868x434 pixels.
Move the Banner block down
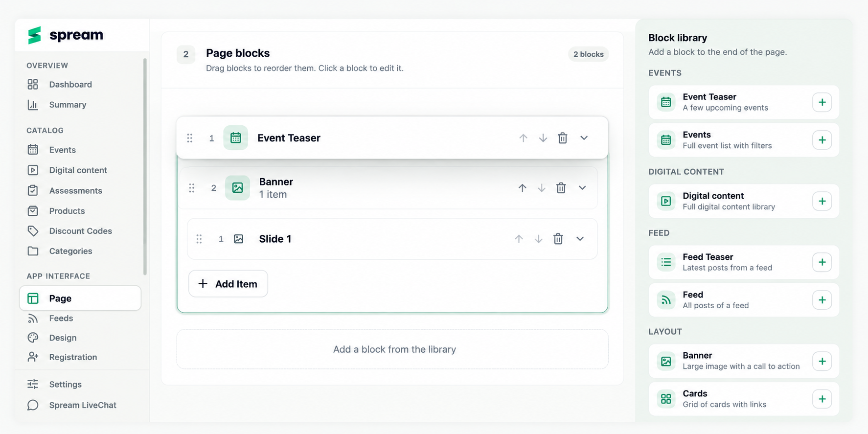click(x=542, y=188)
